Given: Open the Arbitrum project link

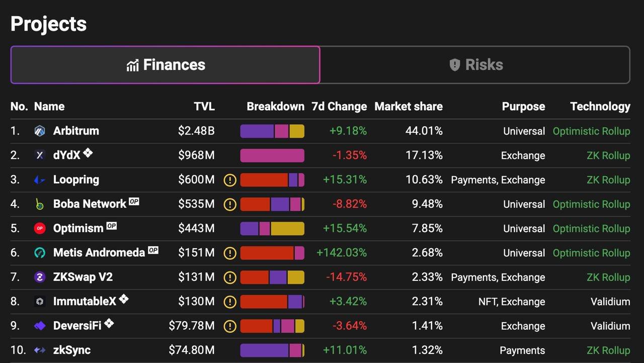Looking at the screenshot, I should pos(76,131).
